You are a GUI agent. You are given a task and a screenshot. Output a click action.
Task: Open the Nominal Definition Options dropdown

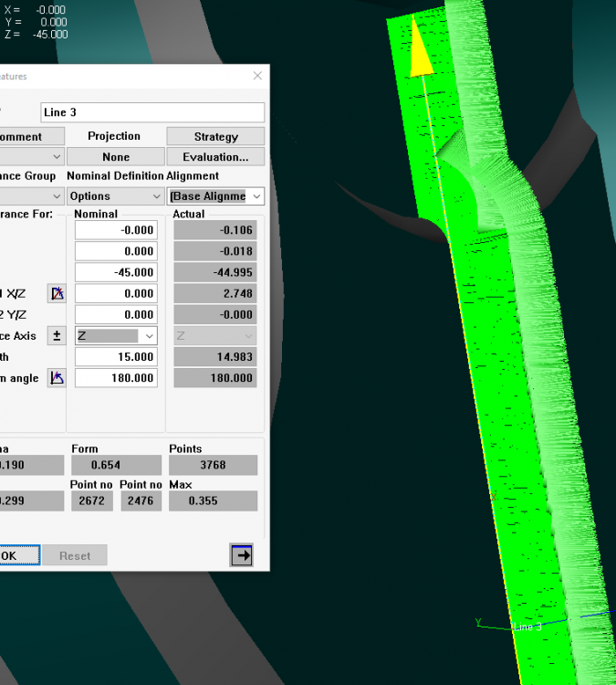pos(115,196)
